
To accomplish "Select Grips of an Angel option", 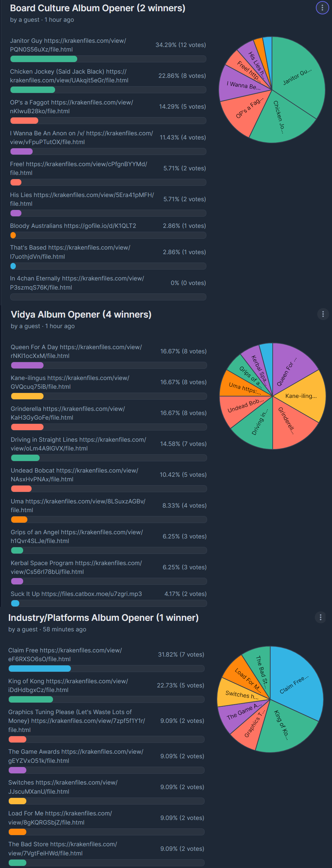I will coord(77,536).
